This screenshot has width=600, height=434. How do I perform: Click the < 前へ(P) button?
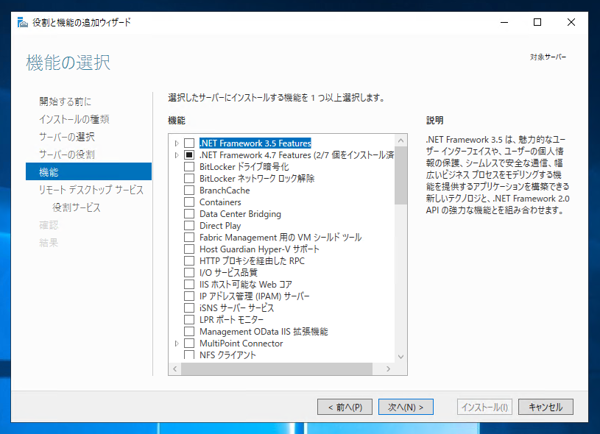(345, 407)
